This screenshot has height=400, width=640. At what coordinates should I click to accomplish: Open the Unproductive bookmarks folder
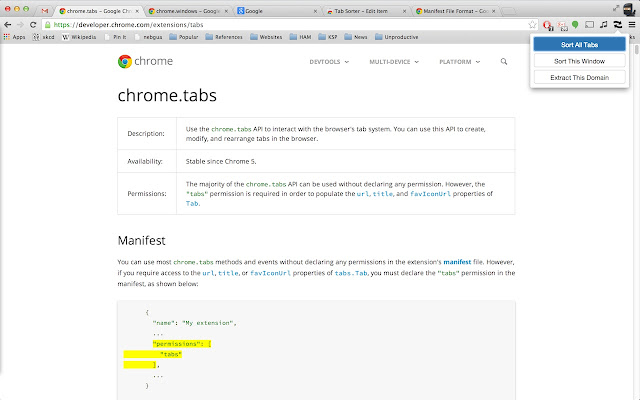(x=397, y=37)
